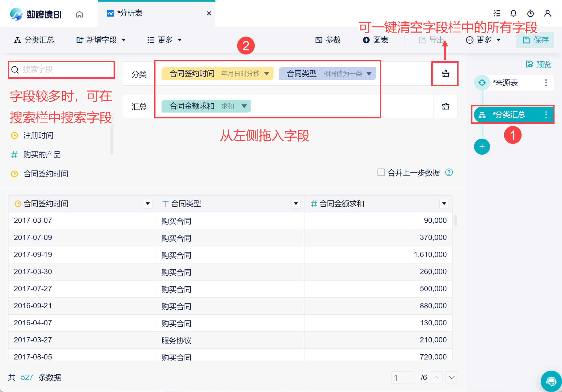Image resolution: width=562 pixels, height=392 pixels.
Task: Open the 预览 link
Action: 543,65
